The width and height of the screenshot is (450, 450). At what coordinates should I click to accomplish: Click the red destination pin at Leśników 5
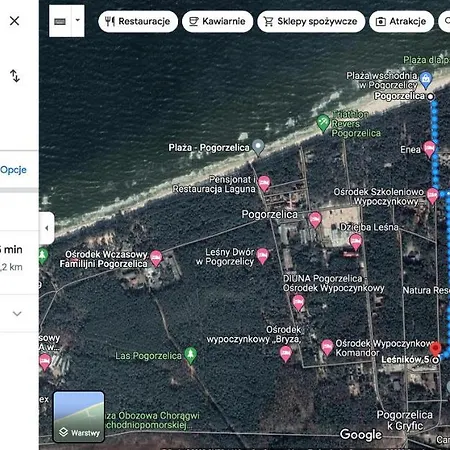435,349
